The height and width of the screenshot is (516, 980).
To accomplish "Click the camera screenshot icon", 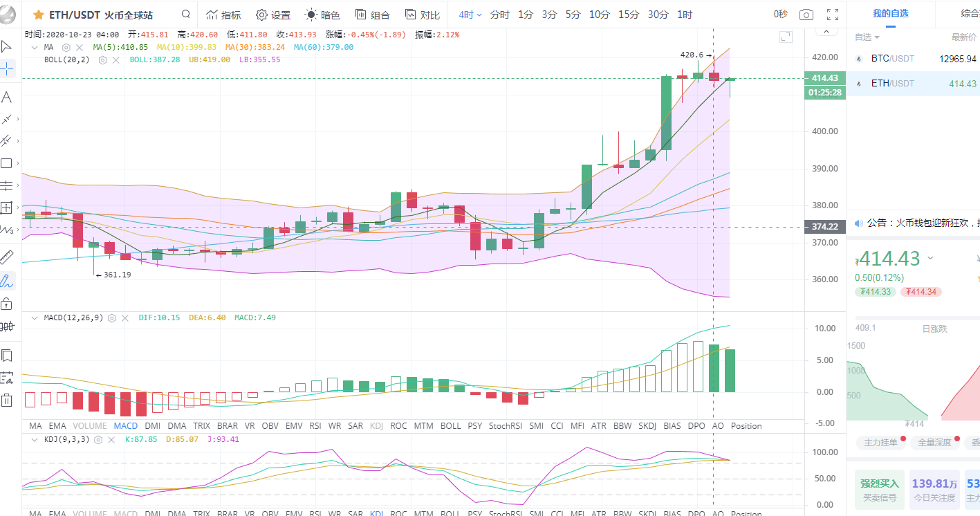I will tap(806, 15).
